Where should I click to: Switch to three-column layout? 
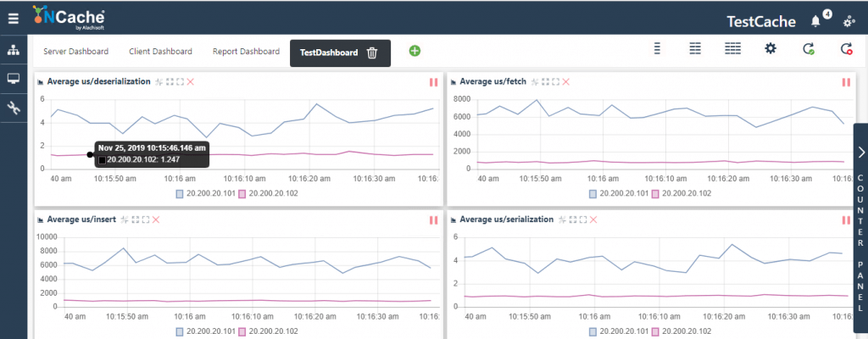click(x=732, y=48)
